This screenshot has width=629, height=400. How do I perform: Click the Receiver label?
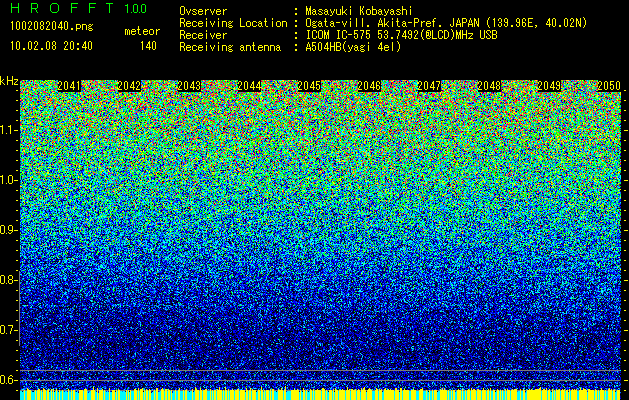pyautogui.click(x=203, y=35)
